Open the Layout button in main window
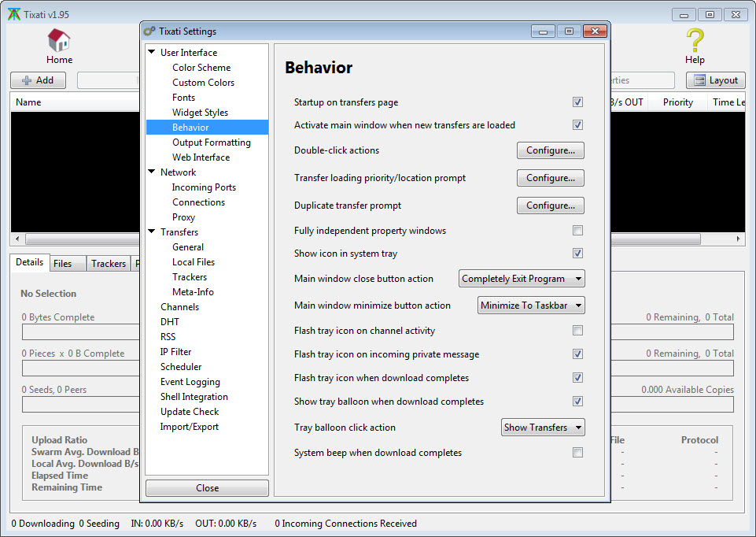The height and width of the screenshot is (537, 756). tap(716, 80)
